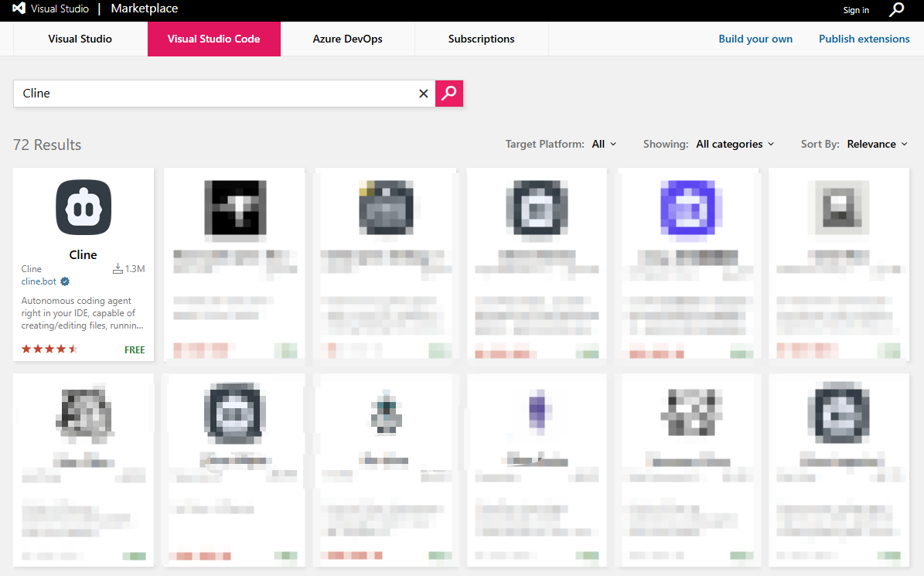Click the 1.3M download count icon

[x=118, y=268]
